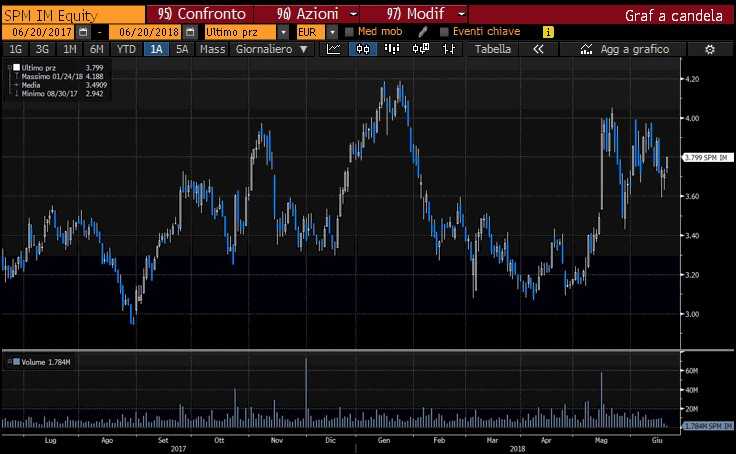Select the 3G time range
The width and height of the screenshot is (736, 454).
tap(42, 49)
